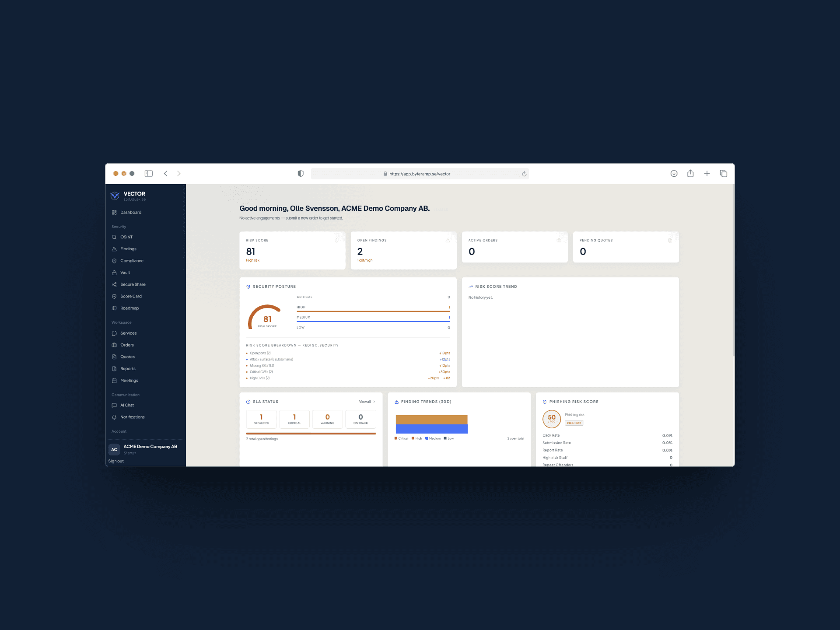Image resolution: width=840 pixels, height=630 pixels.
Task: Click the SLA Status clock icon
Action: click(248, 402)
